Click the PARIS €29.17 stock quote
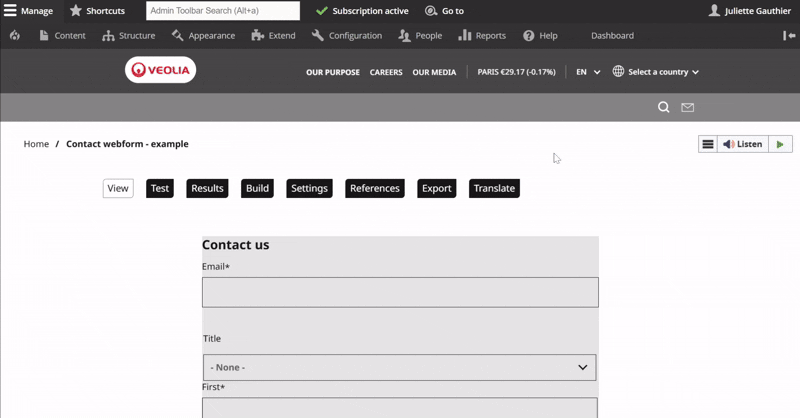Image resolution: width=800 pixels, height=418 pixels. point(516,72)
